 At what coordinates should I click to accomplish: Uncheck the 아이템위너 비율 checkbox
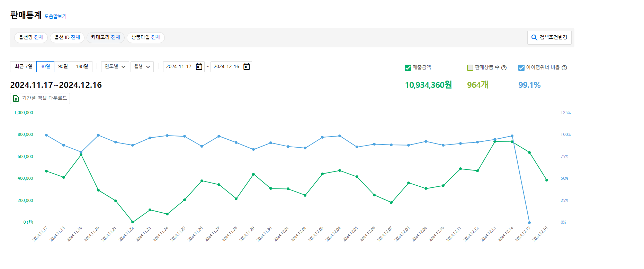(x=521, y=68)
